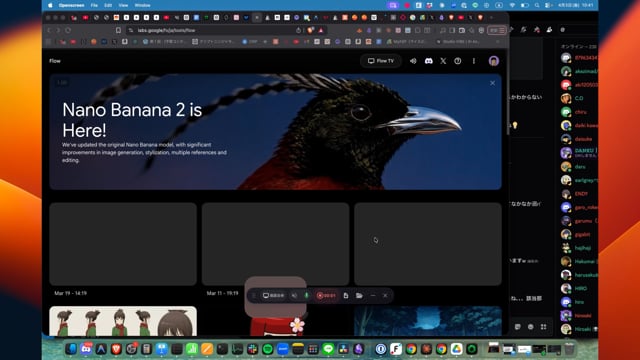This screenshot has height=360, width=640.
Task: Open the browser hamburger menu
Action: (502, 30)
